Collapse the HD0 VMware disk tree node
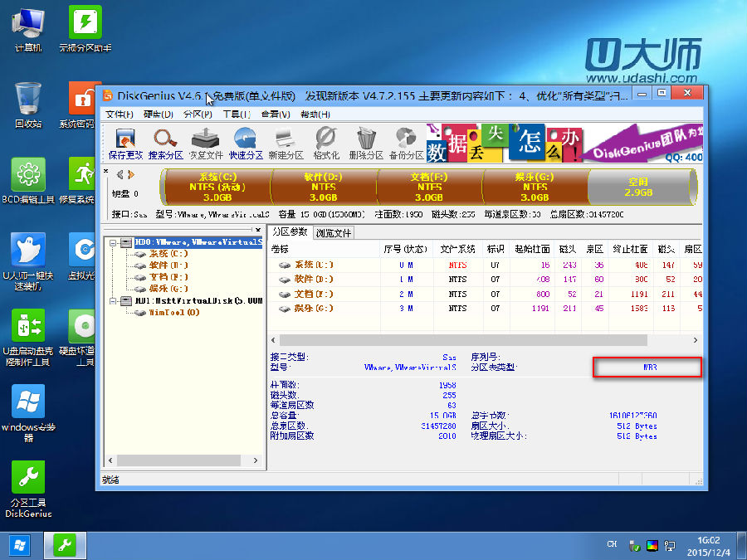 point(113,243)
